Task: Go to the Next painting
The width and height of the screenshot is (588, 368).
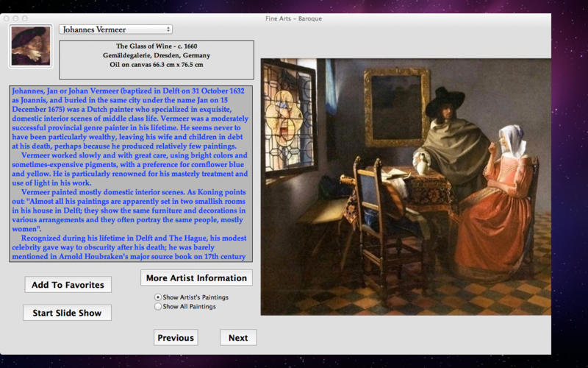Action: point(238,338)
